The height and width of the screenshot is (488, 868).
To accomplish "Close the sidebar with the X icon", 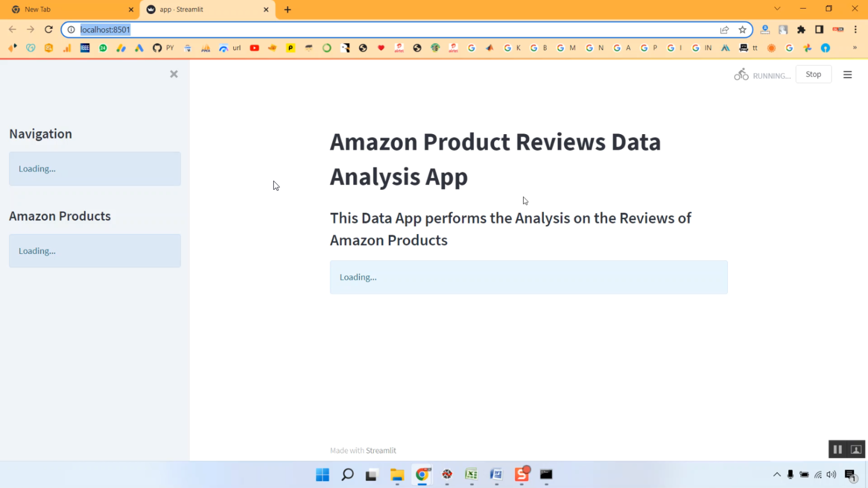I will click(174, 74).
